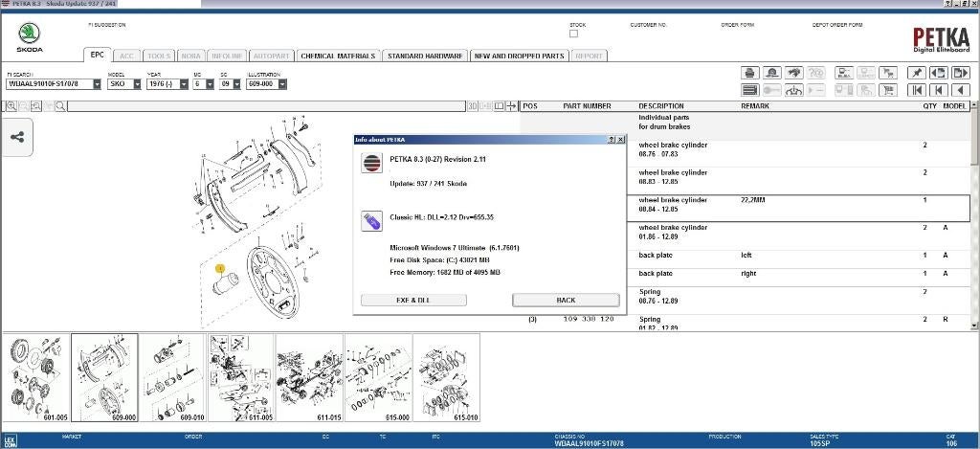
Task: Click the pushpin icon in the toolbar
Action: 917,73
